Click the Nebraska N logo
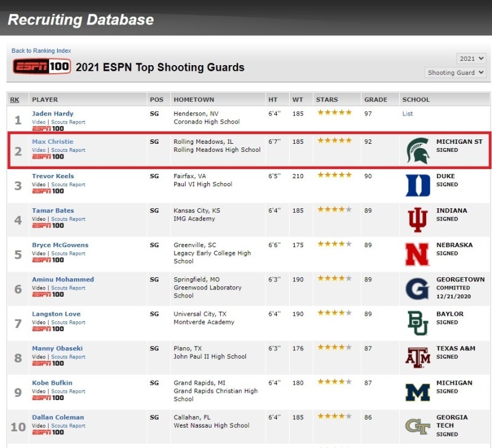This screenshot has height=448, width=492. point(417,254)
